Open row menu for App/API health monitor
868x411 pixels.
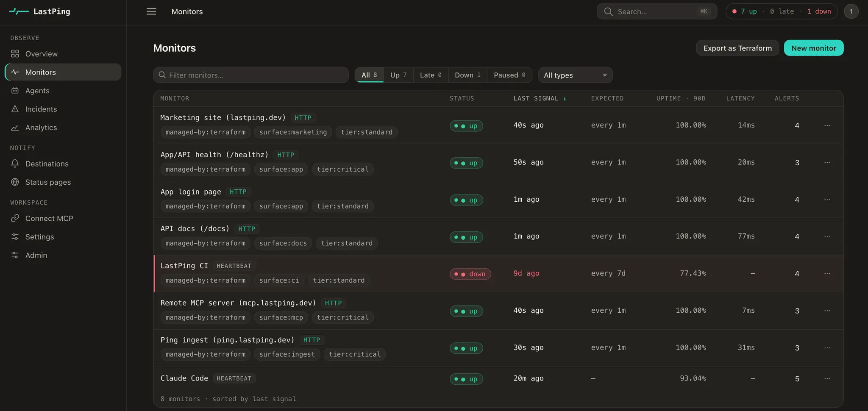tap(827, 162)
